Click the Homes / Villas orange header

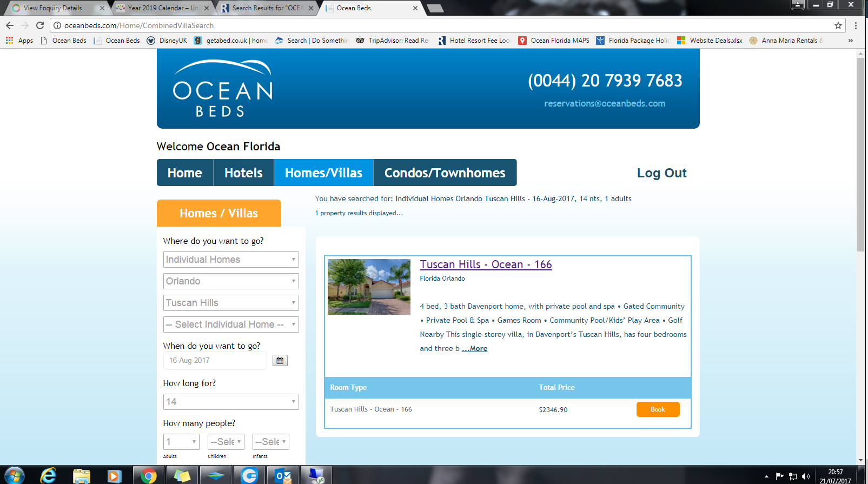point(219,213)
